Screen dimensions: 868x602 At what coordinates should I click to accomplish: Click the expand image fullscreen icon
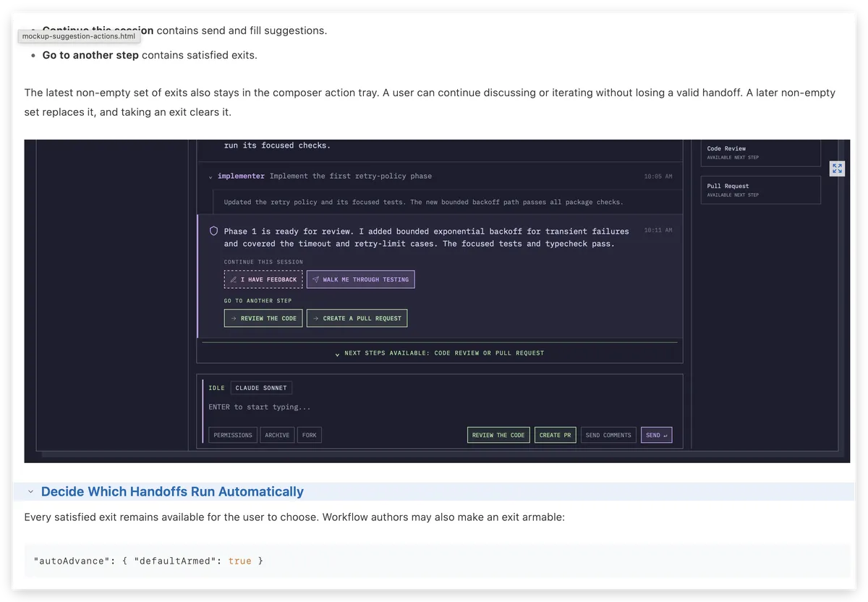click(x=837, y=168)
